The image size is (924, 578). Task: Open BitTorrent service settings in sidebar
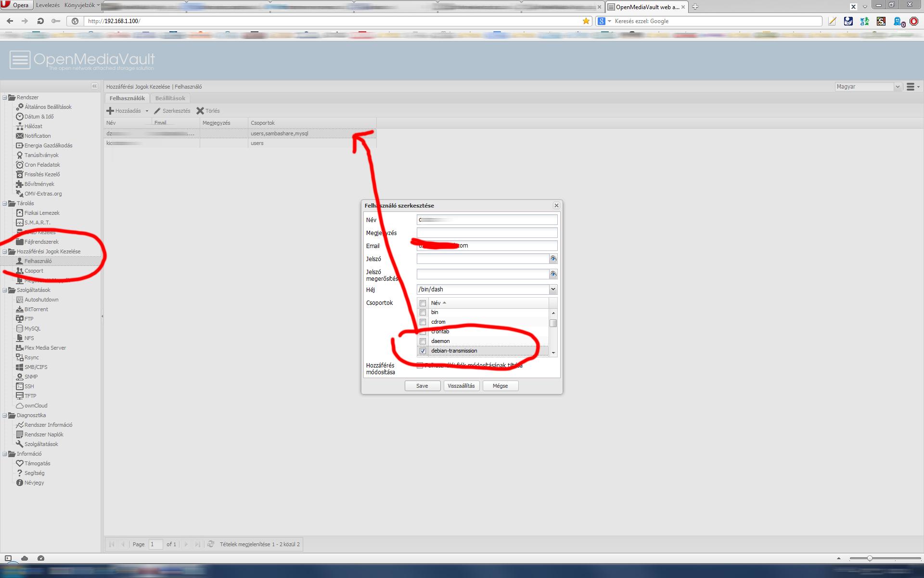(x=36, y=309)
